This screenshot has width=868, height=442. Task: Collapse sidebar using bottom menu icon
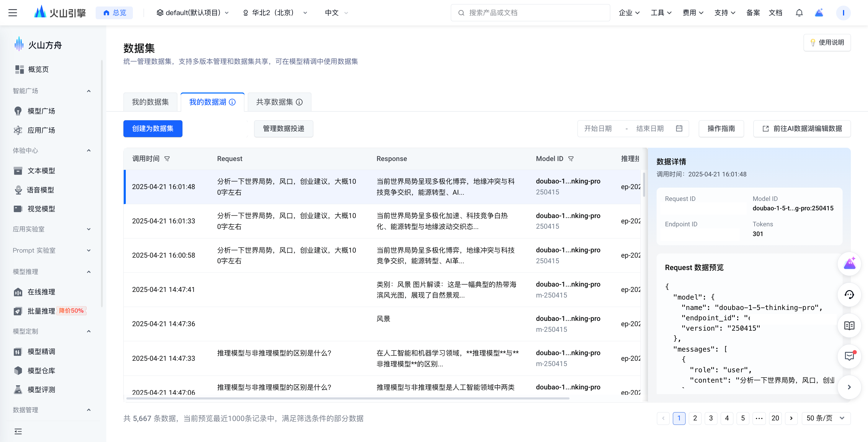pos(18,431)
